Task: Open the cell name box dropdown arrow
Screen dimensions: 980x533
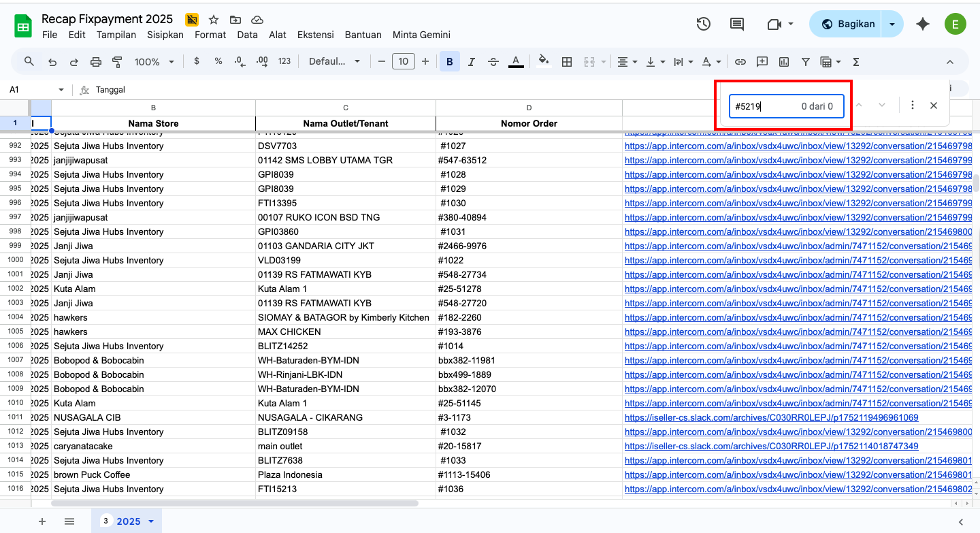Action: point(61,90)
